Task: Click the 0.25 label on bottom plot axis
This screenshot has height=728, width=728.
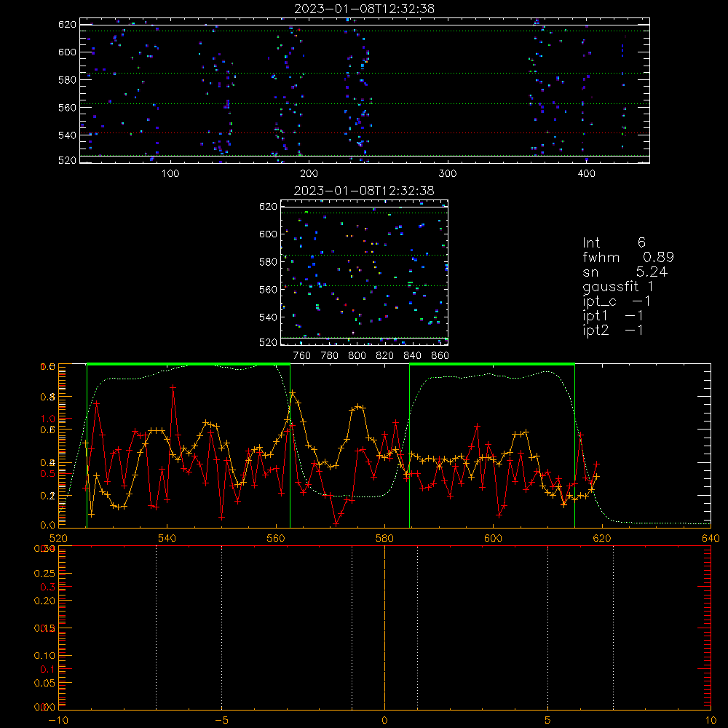Action: point(44,574)
